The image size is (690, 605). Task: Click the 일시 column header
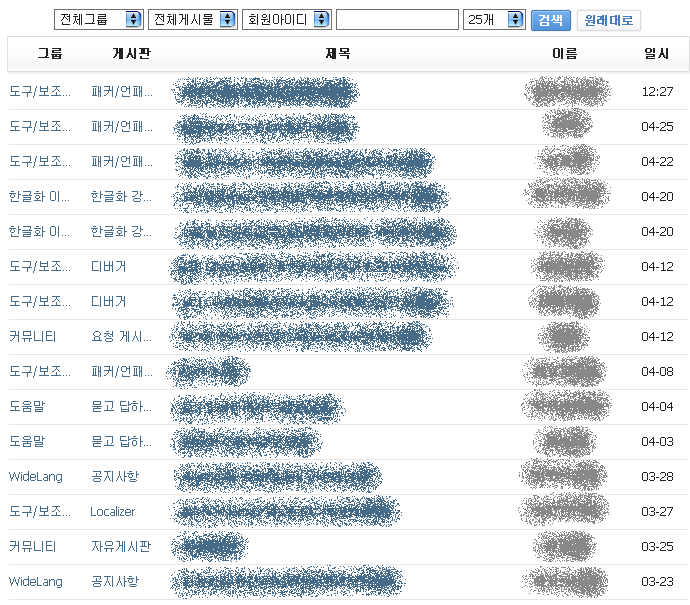pos(657,54)
